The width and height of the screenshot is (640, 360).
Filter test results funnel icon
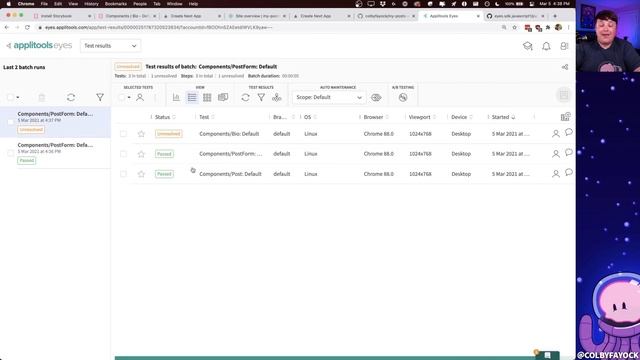pyautogui.click(x=261, y=97)
